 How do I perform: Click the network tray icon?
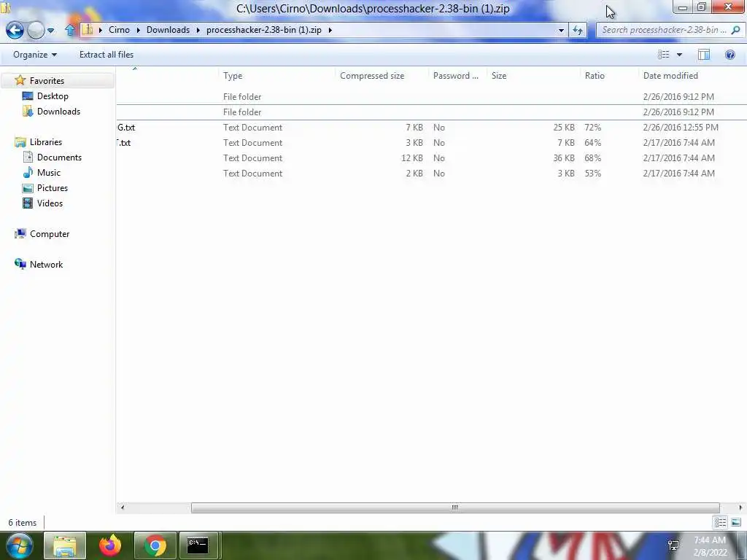(673, 545)
